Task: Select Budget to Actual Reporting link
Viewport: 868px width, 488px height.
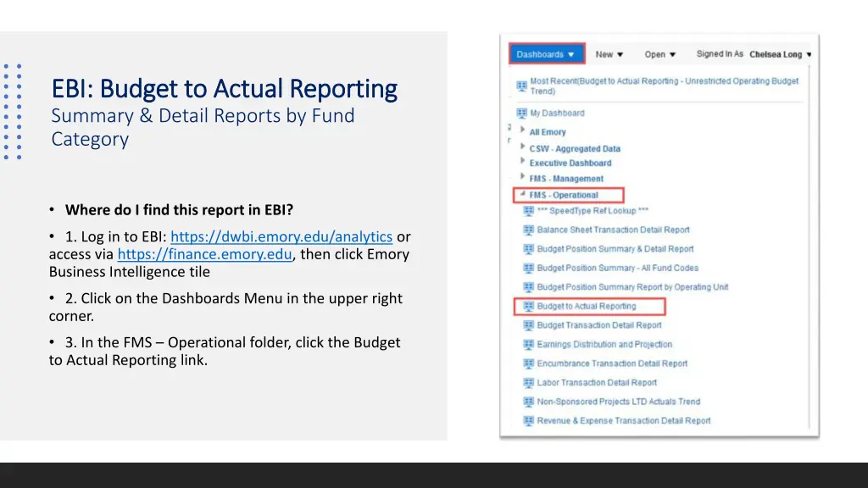Action: pyautogui.click(x=587, y=307)
